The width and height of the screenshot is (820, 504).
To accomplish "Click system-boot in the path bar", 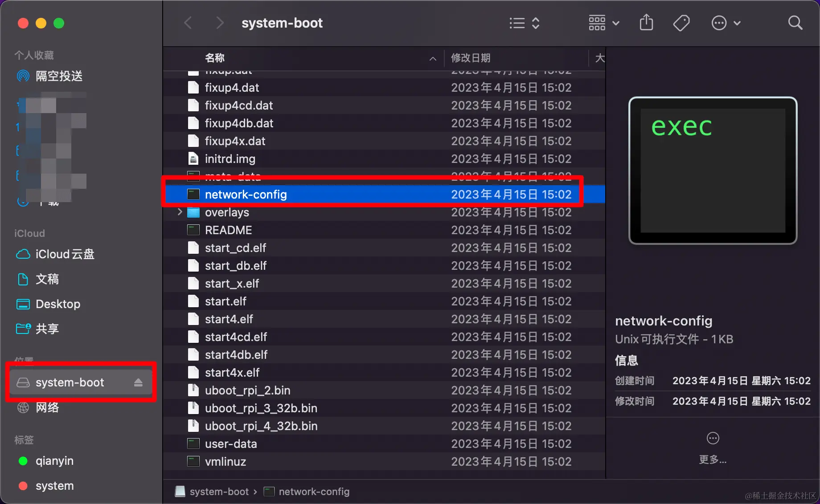I will click(212, 492).
